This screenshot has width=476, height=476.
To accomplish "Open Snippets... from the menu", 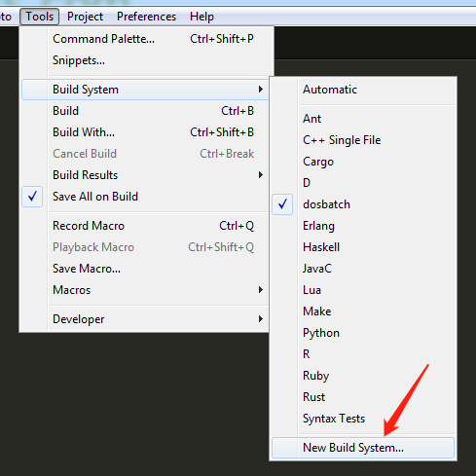I will [x=145, y=60].
